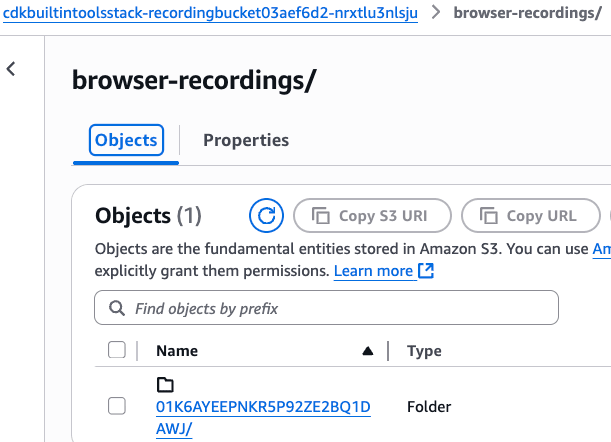Tick the select-all checkbox in the table header
Image resolution: width=611 pixels, height=442 pixels.
coord(117,350)
